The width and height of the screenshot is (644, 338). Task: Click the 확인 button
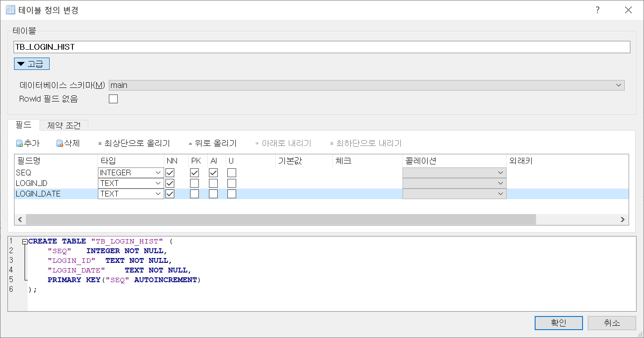pos(558,323)
